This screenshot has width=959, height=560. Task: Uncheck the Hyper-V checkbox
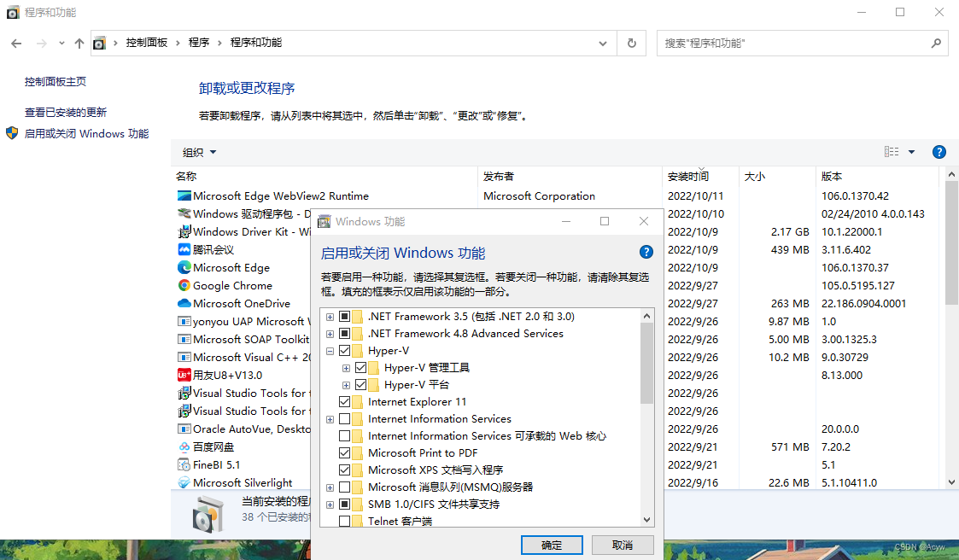coord(344,351)
